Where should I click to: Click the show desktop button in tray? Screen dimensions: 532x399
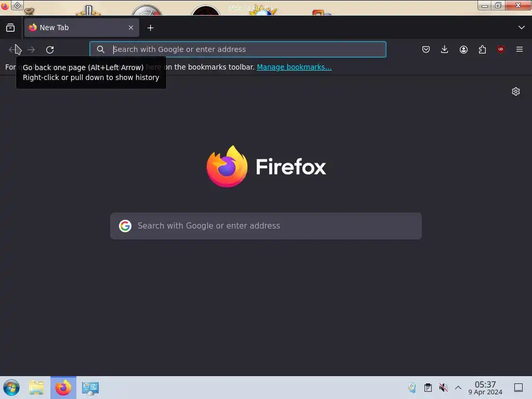[x=518, y=388]
